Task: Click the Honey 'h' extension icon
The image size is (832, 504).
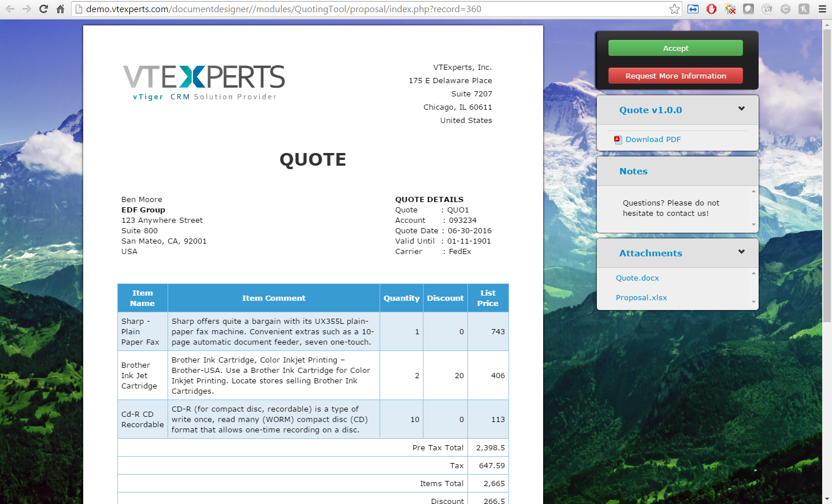Action: pos(804,9)
